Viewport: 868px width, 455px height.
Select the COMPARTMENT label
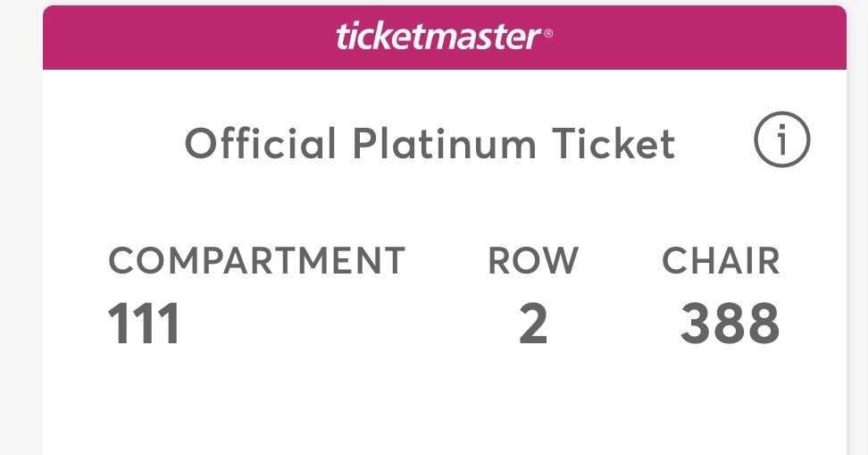click(257, 261)
